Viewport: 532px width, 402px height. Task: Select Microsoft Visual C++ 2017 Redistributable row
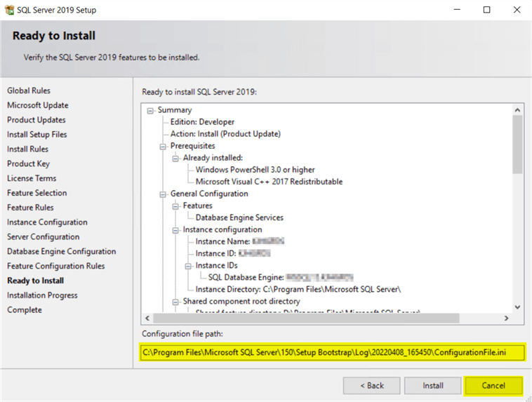[x=269, y=182]
